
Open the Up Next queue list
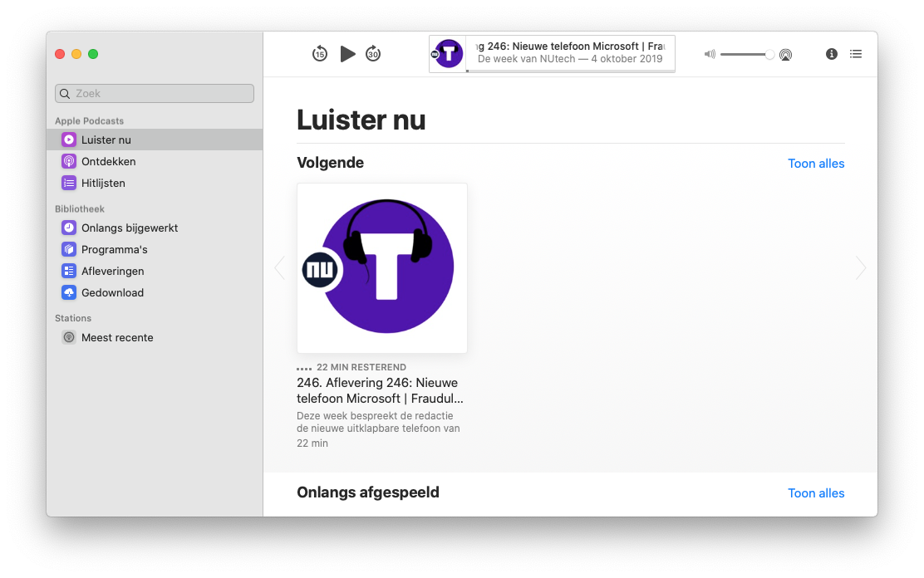tap(856, 54)
